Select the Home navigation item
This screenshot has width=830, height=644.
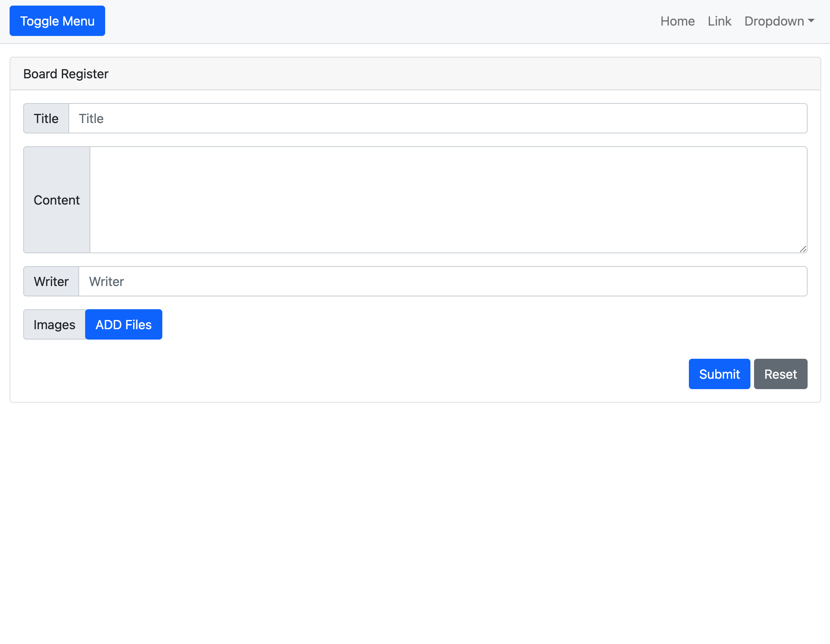(x=677, y=21)
